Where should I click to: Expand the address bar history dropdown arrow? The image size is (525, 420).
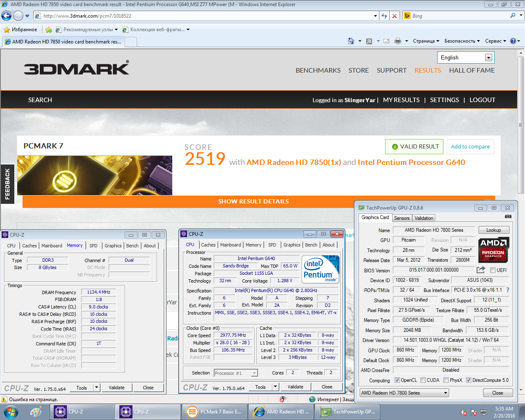coord(375,16)
